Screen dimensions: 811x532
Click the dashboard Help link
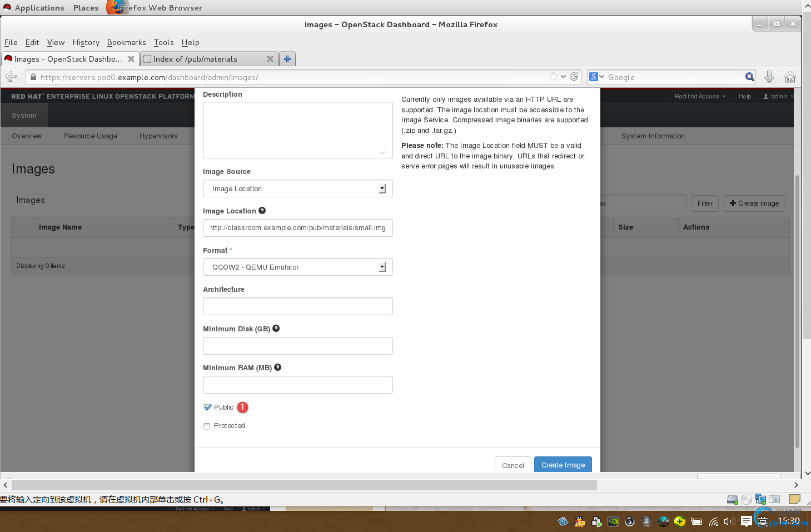pos(745,96)
